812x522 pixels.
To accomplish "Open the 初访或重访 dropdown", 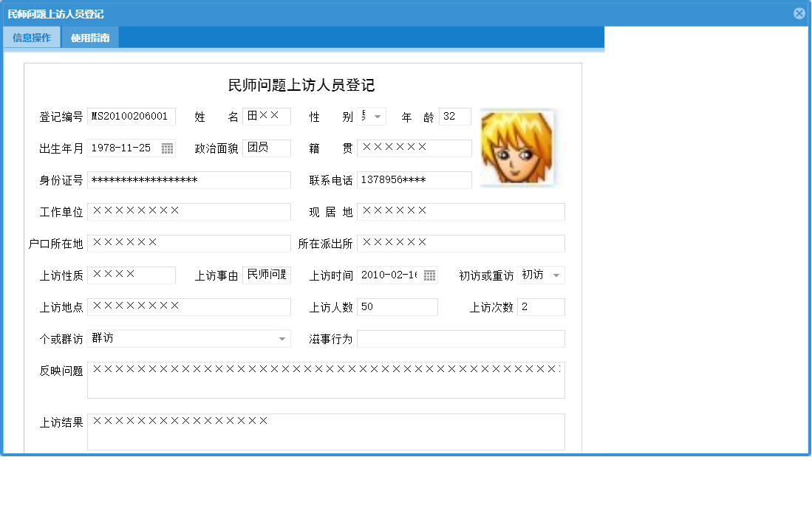I will (558, 275).
